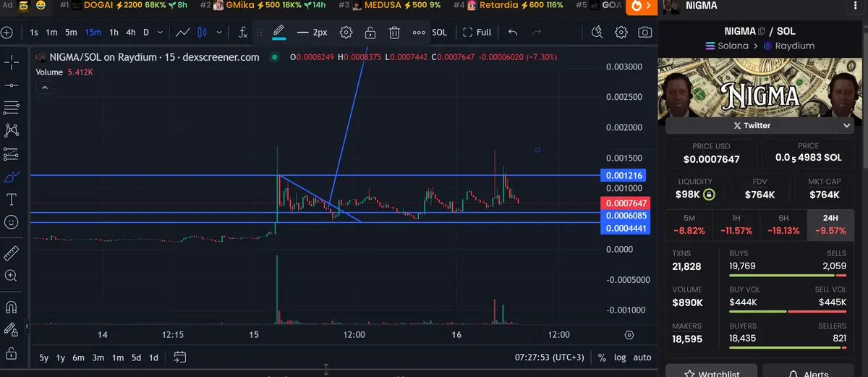Change drawing line color with pencil icon
Image resolution: width=868 pixels, height=377 pixels.
click(278, 33)
